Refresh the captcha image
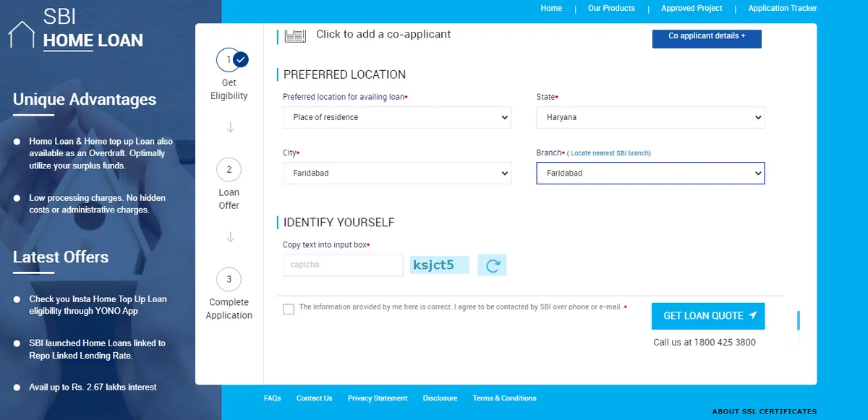This screenshot has width=868, height=420. click(x=492, y=265)
